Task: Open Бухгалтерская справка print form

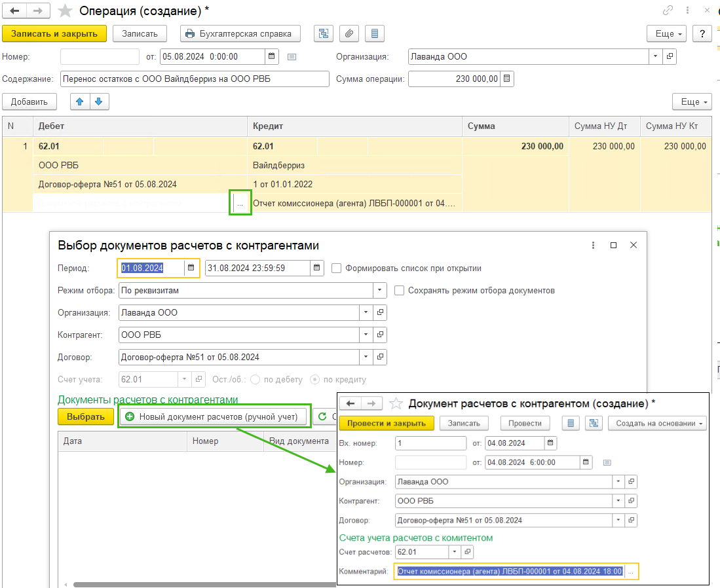Action: pyautogui.click(x=240, y=33)
